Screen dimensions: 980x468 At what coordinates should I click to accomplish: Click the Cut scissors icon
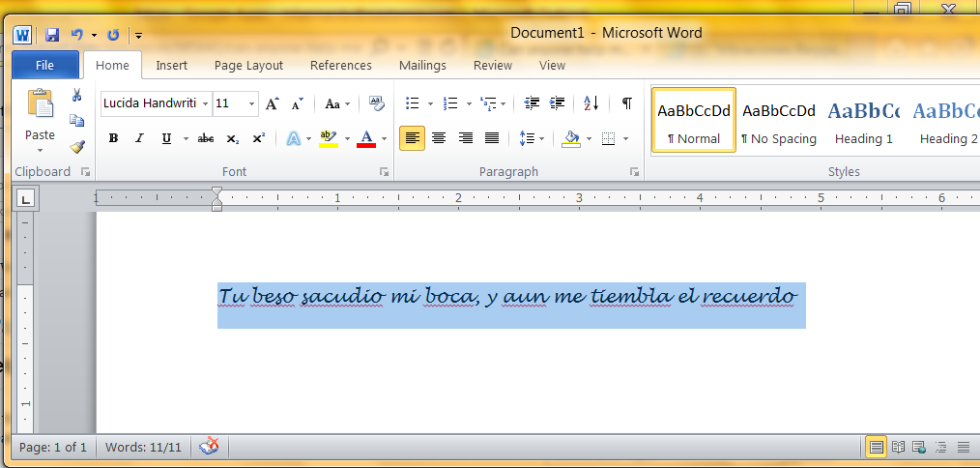point(77,95)
